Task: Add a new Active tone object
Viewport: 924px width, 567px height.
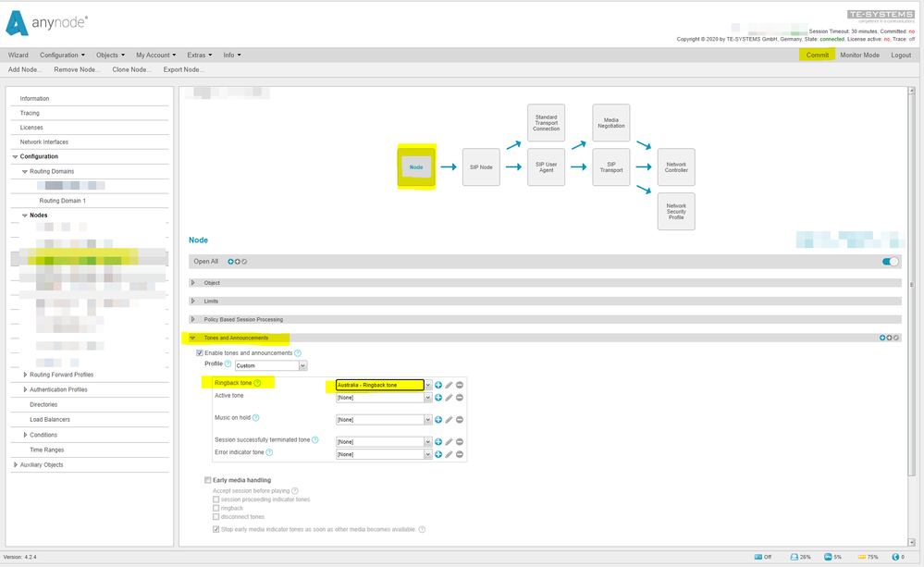Action: coord(438,398)
